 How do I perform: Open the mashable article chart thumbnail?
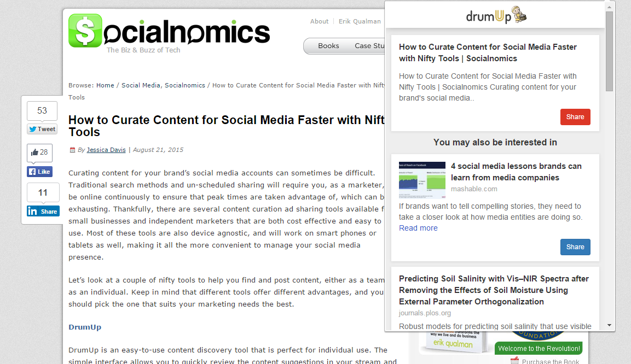tap(422, 180)
